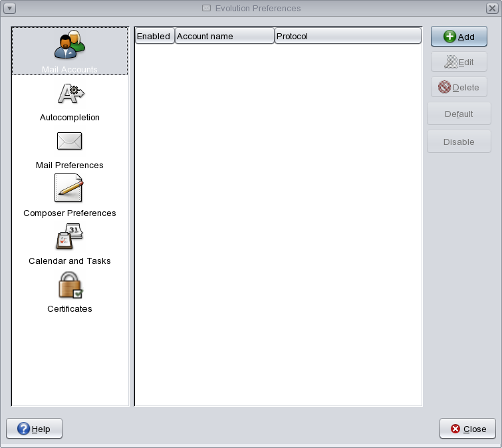Open the Calendar and Tasks icon
The width and height of the screenshot is (502, 448).
click(x=69, y=237)
